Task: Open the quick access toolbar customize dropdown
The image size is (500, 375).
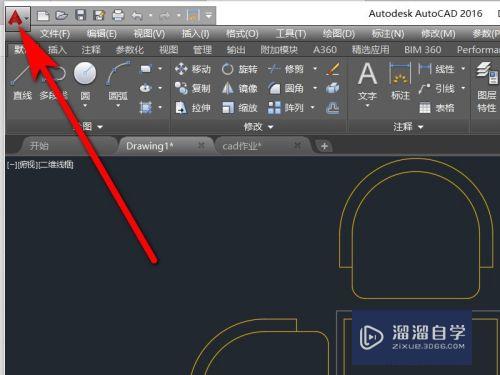Action: [x=209, y=15]
